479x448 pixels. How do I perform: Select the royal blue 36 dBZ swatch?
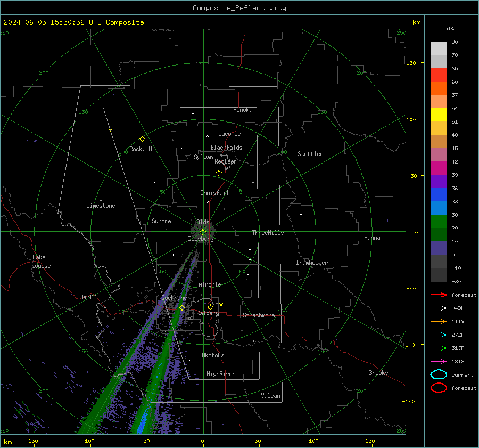point(439,194)
